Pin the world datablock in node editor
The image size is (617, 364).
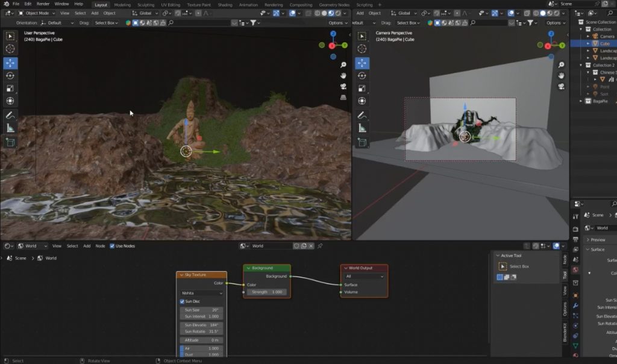[320, 246]
